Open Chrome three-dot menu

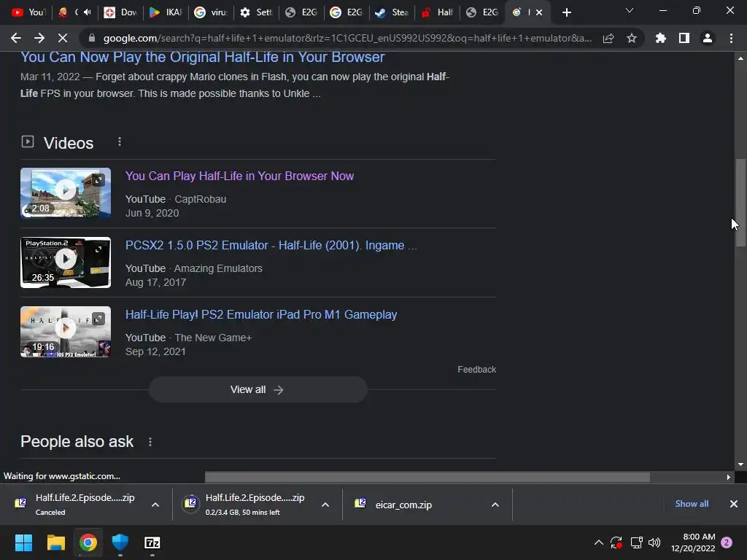pyautogui.click(x=731, y=38)
